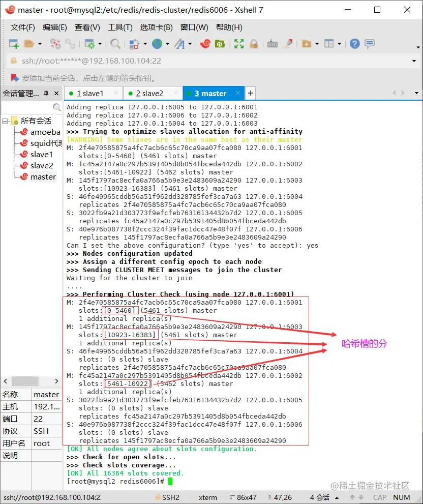Viewport: 423px width, 504px height.
Task: Click the lock screen padlock icon
Action: [254, 44]
